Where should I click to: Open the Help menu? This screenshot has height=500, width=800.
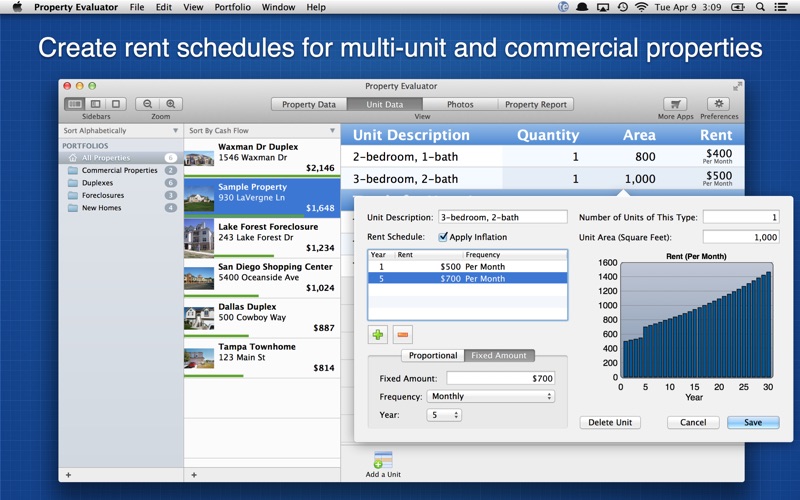coord(316,7)
